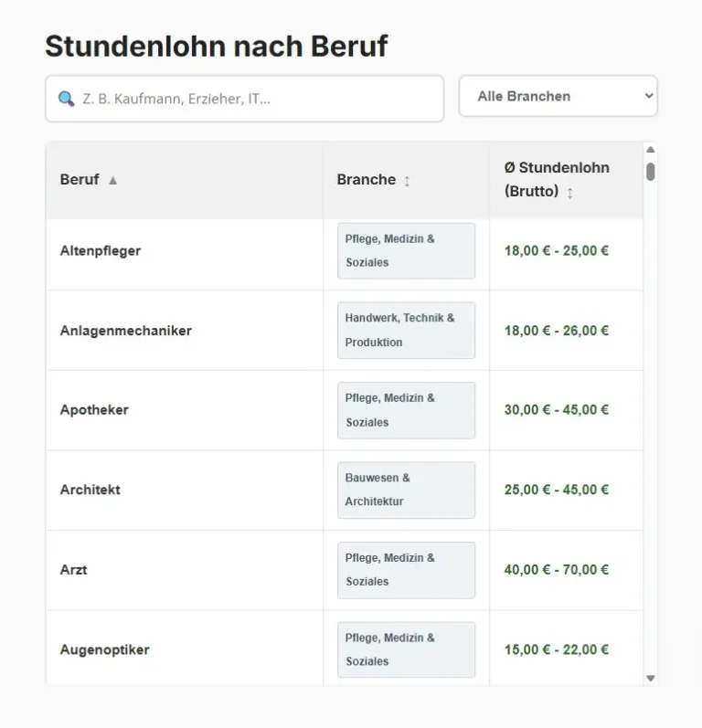Click the Bauwesen & Architektur tag
This screenshot has height=728, width=702.
click(x=406, y=490)
